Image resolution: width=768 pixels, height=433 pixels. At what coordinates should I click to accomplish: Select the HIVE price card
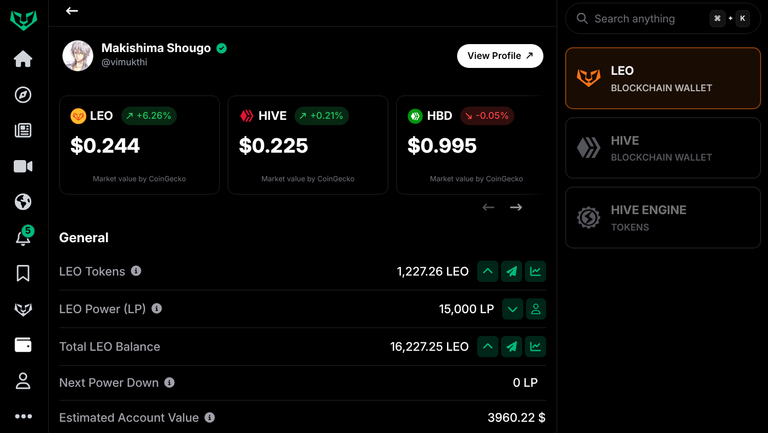click(308, 145)
